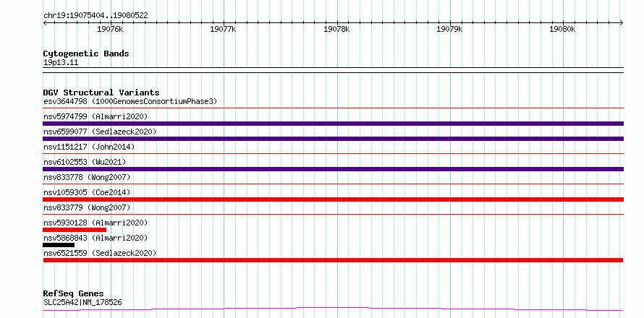Click the 19079k ruler mark
Image resolution: width=644 pixels, height=318 pixels.
(x=449, y=30)
